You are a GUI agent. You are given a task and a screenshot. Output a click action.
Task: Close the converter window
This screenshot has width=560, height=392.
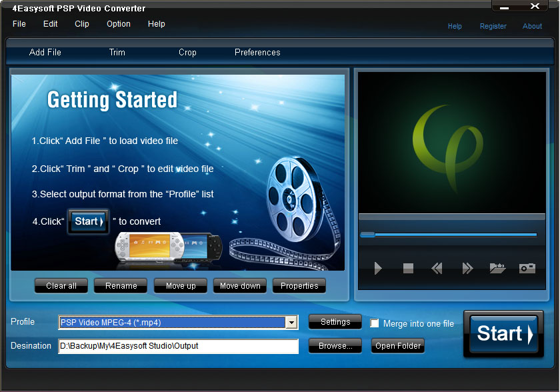(x=535, y=6)
